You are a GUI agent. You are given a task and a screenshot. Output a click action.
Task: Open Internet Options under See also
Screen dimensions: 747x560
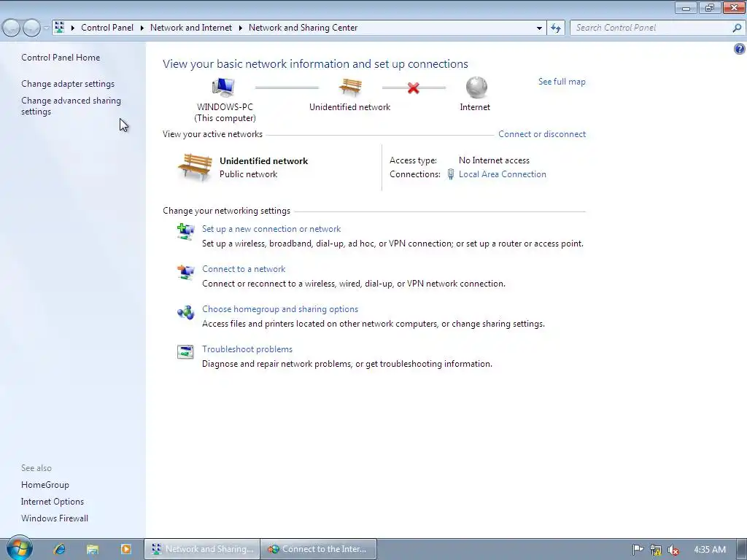point(53,502)
